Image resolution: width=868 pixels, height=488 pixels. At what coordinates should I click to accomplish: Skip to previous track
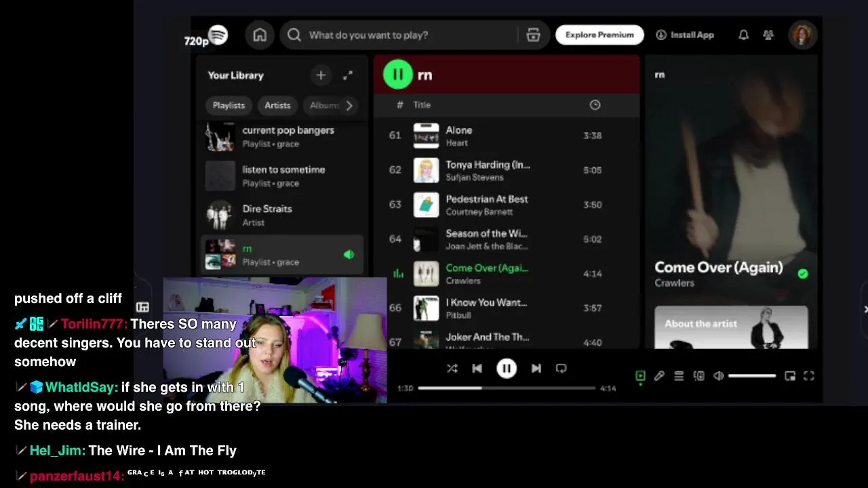click(477, 369)
